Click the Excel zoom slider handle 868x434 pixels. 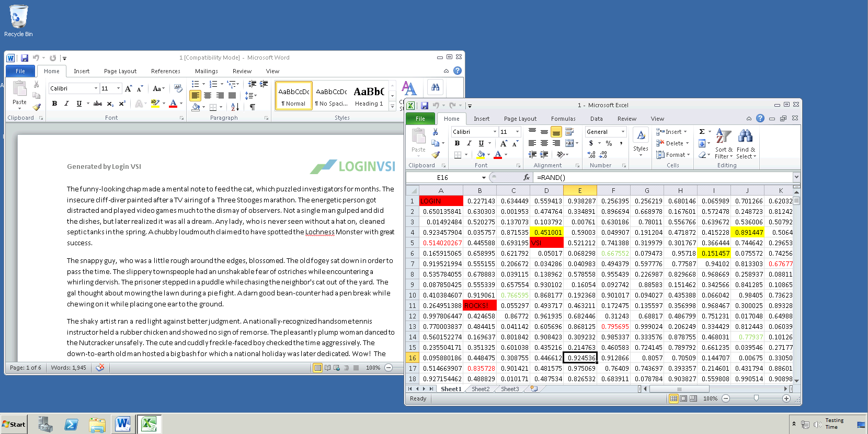pyautogui.click(x=756, y=398)
